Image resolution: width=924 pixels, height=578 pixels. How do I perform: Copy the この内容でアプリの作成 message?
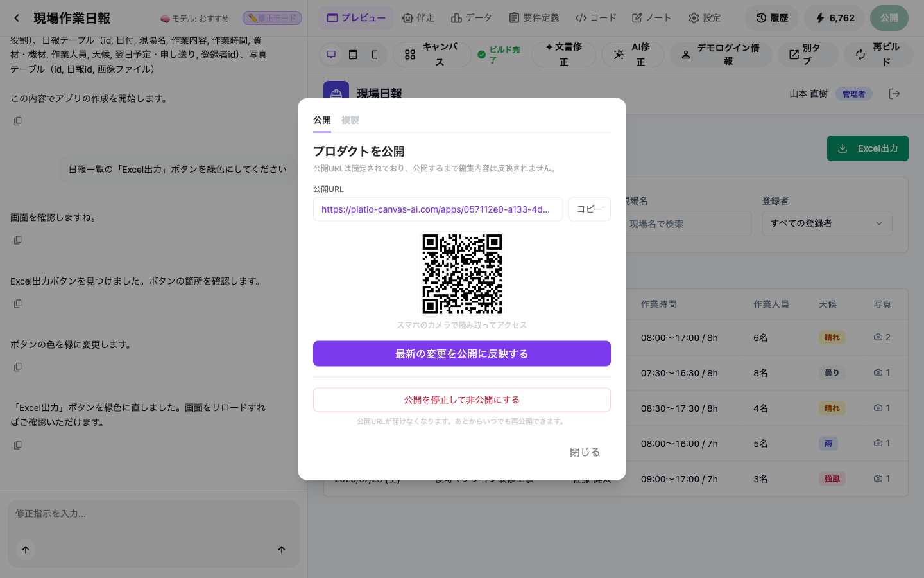18,121
